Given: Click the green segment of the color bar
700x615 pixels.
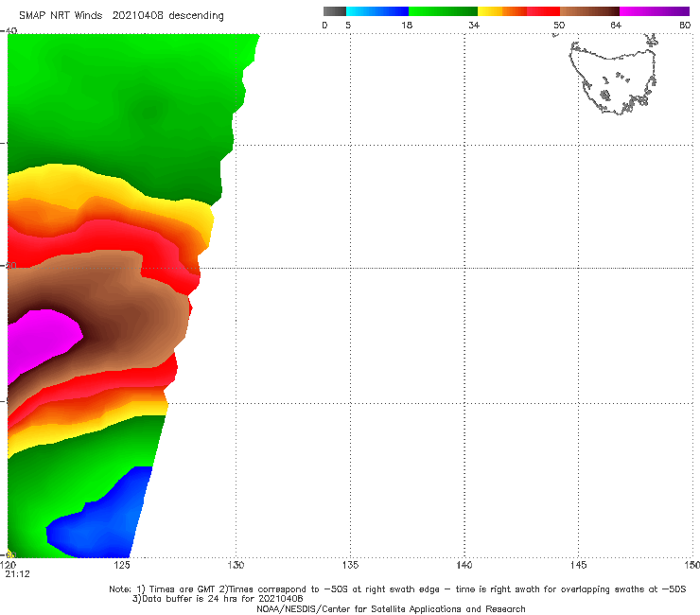Looking at the screenshot, I should point(444,11).
